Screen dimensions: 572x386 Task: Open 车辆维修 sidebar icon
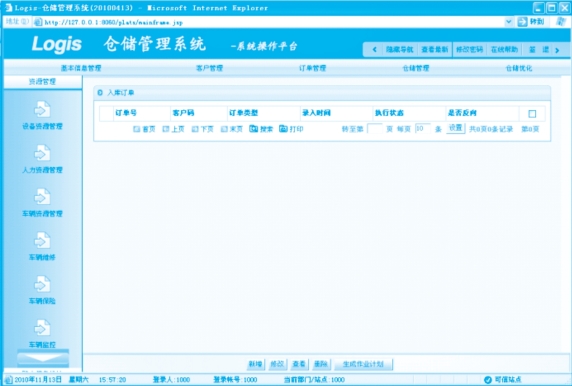click(42, 241)
